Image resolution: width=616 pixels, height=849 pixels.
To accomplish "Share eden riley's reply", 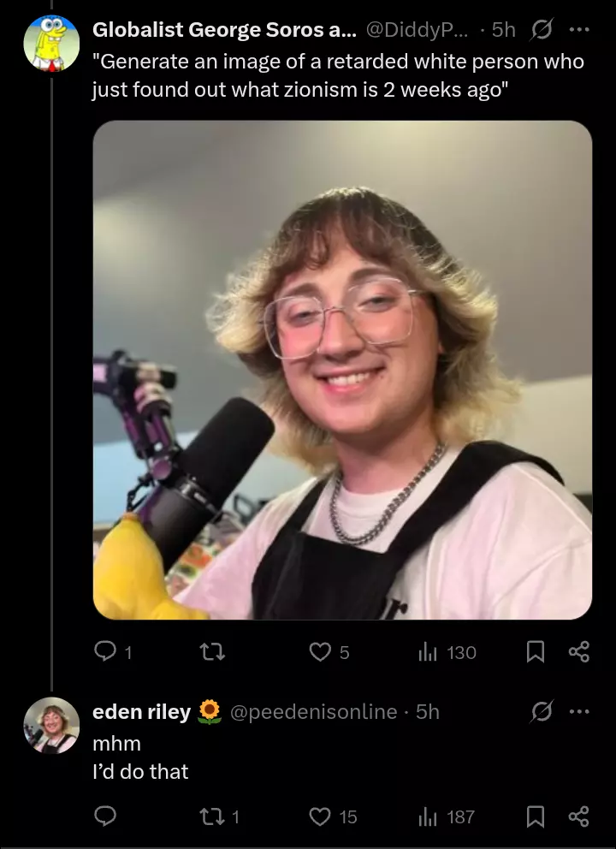I will 578,816.
